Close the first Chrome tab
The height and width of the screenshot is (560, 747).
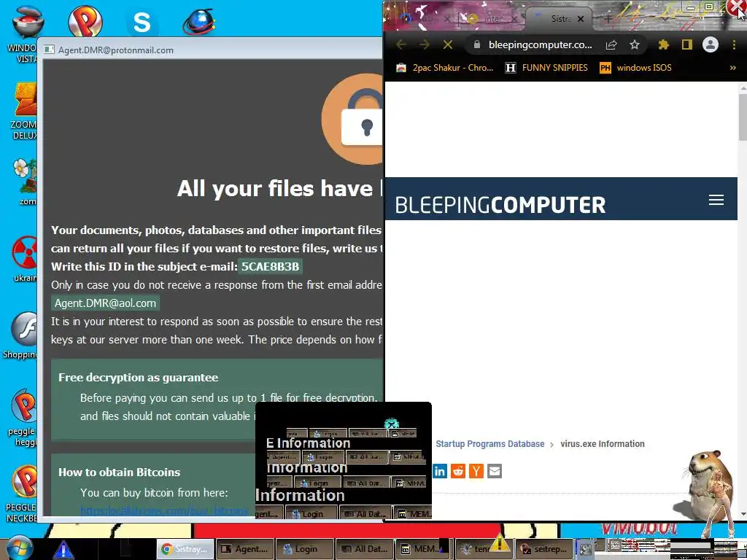(x=446, y=19)
